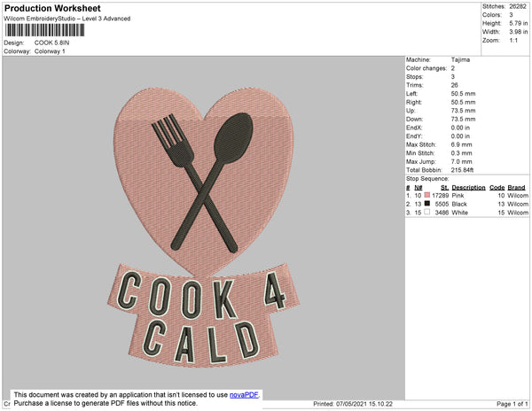Click stitch count 5505 in Black row
Image resolution: width=532 pixels, height=411 pixels.
click(x=442, y=204)
